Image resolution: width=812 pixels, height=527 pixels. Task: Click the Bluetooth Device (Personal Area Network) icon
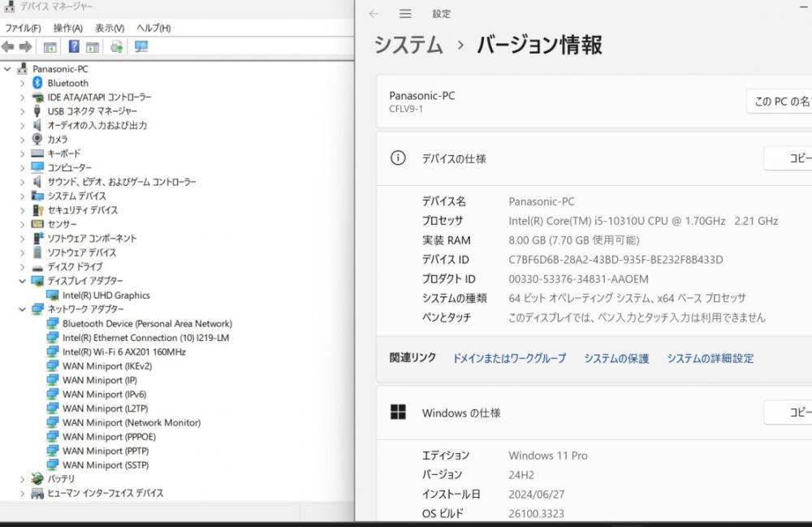click(52, 323)
